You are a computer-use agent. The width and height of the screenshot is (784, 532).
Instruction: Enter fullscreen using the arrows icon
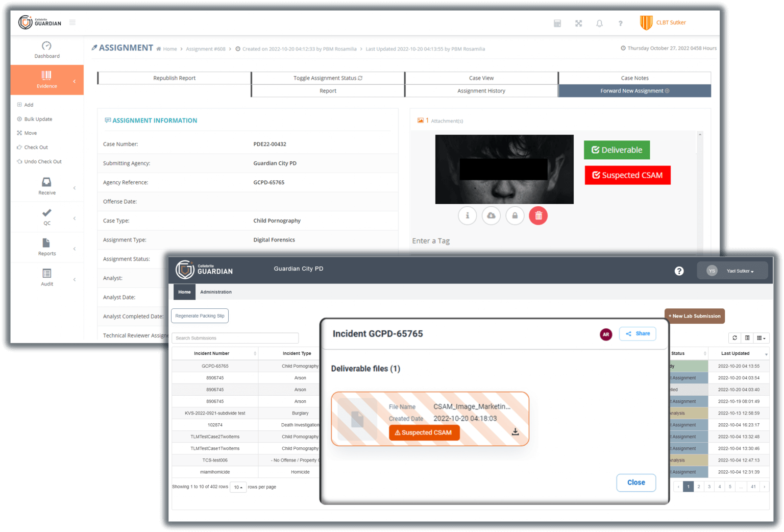pos(578,23)
